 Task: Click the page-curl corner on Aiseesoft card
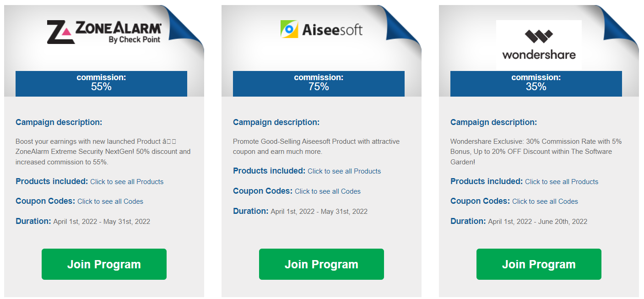point(402,27)
